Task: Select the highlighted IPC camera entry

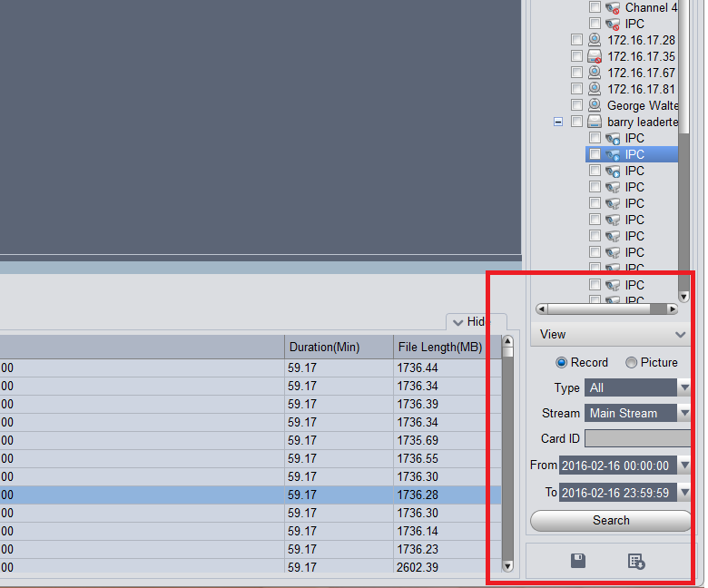Action: pyautogui.click(x=631, y=154)
